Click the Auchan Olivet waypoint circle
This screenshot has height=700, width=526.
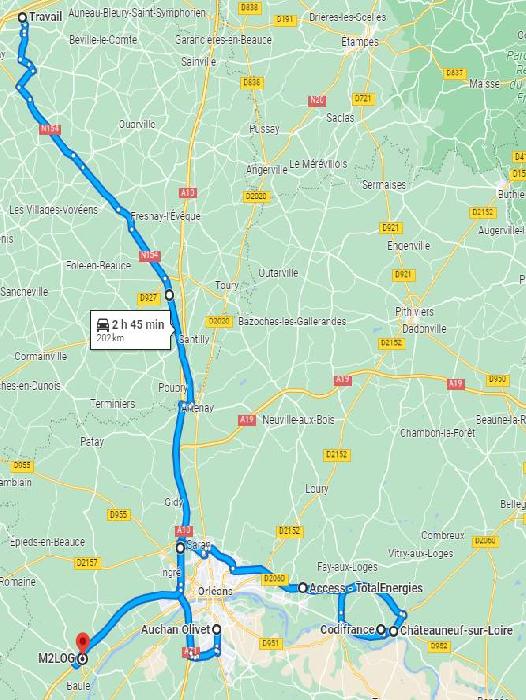tap(216, 629)
